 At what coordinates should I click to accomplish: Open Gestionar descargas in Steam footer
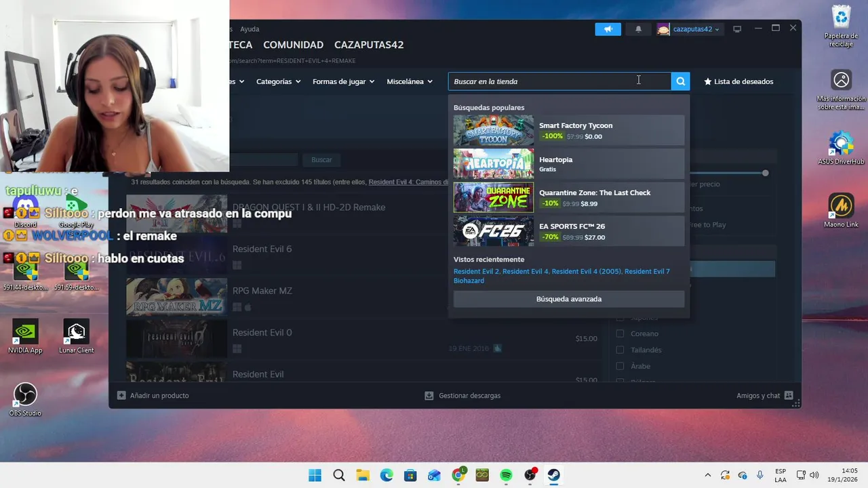click(x=462, y=395)
